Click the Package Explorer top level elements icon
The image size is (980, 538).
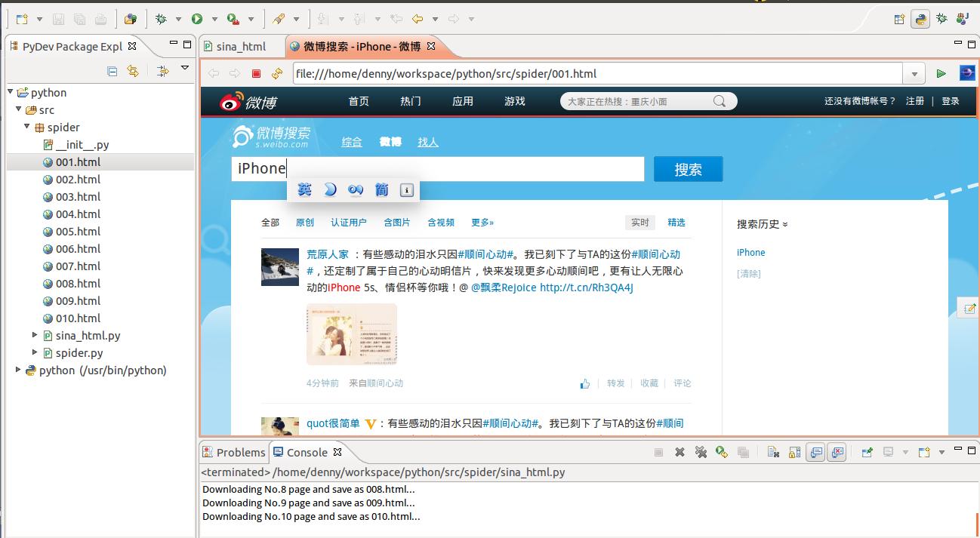click(162, 71)
